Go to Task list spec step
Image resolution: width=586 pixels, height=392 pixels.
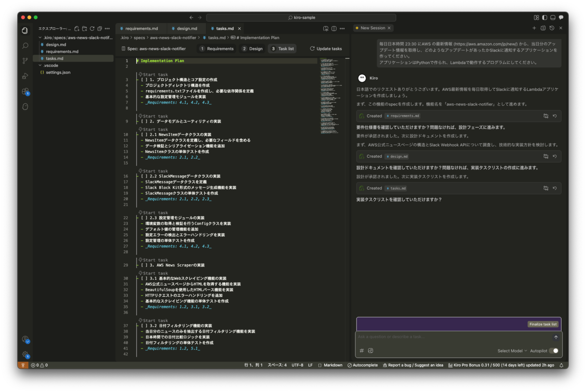pyautogui.click(x=282, y=49)
